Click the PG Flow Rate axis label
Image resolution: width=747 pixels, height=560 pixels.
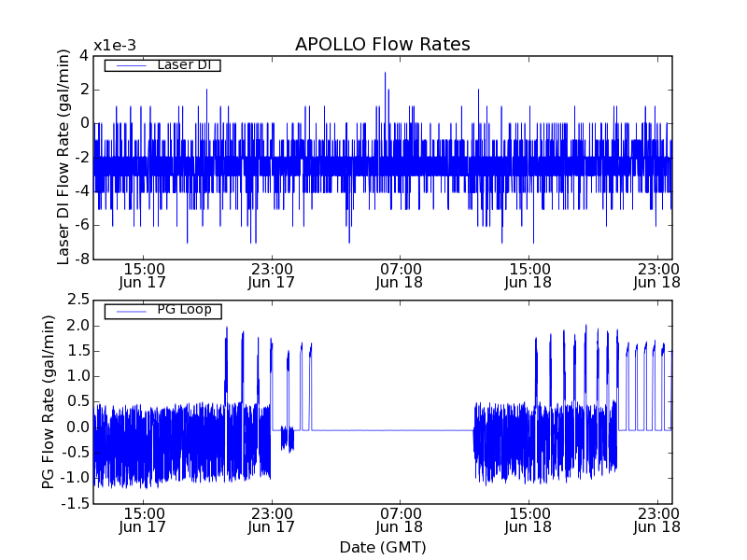tap(49, 402)
